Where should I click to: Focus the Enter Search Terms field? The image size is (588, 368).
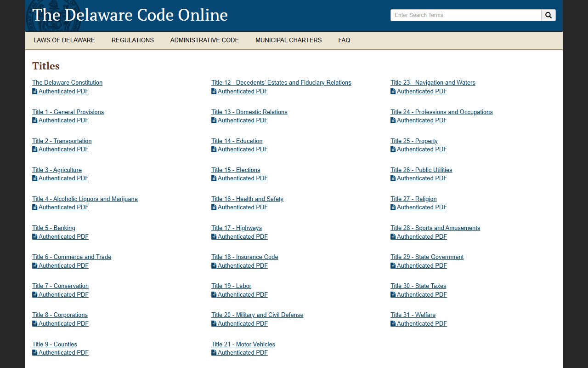[466, 15]
